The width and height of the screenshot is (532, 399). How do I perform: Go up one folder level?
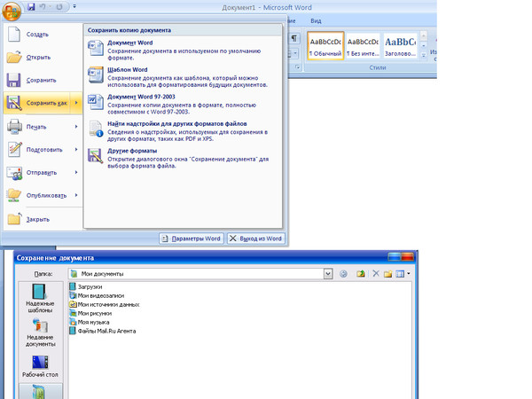pyautogui.click(x=361, y=274)
